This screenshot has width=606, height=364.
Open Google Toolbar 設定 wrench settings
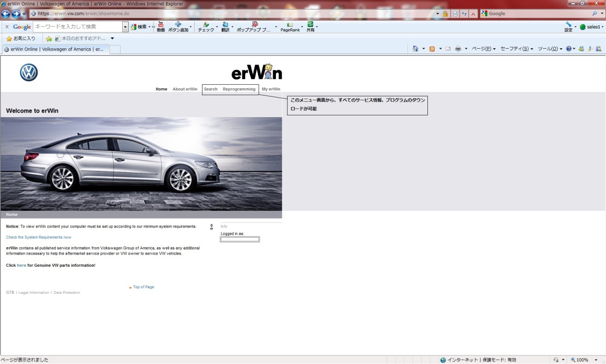tap(568, 27)
